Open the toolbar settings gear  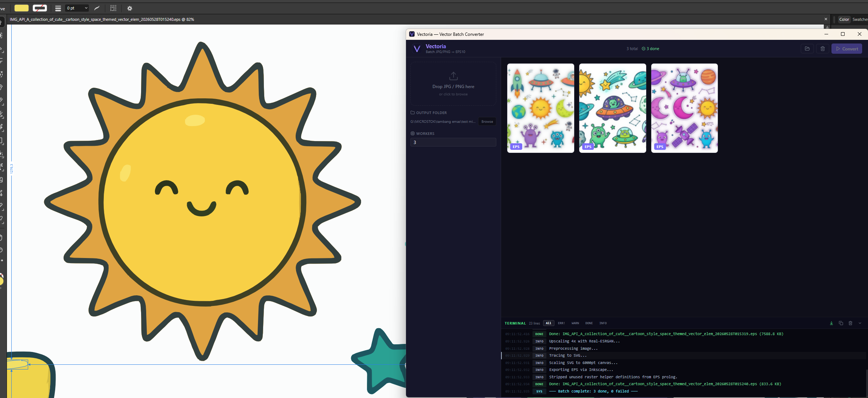tap(130, 8)
